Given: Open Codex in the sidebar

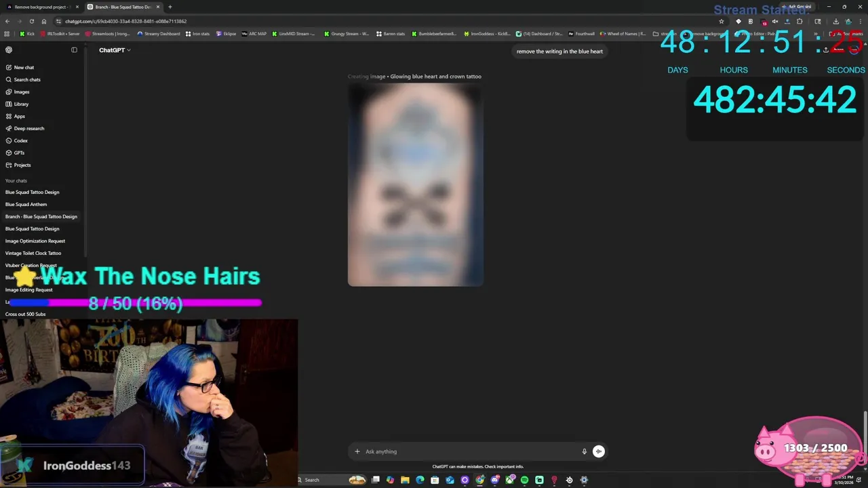Looking at the screenshot, I should click(x=21, y=140).
